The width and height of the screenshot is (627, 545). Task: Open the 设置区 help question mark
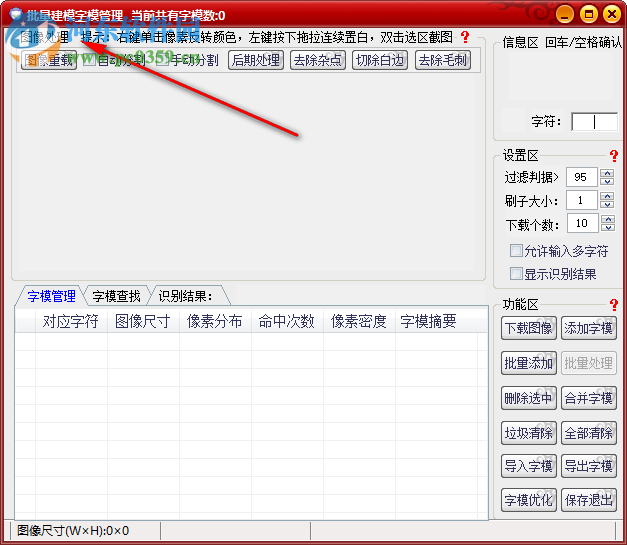click(614, 156)
